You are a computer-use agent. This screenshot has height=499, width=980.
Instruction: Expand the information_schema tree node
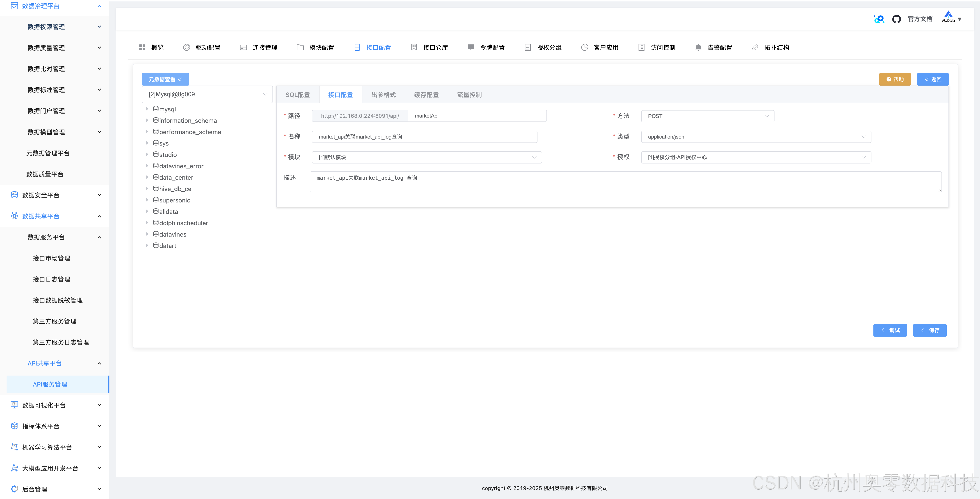click(x=147, y=121)
